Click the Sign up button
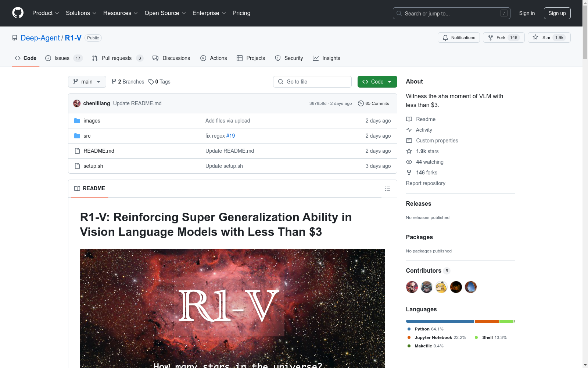Viewport: 588px width, 368px height. [557, 13]
